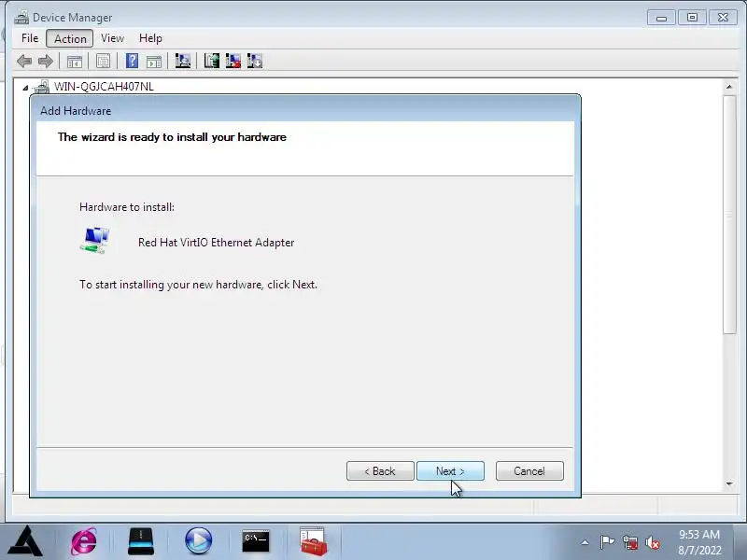Click the Uninstall device toolbar icon
747x560 pixels.
233,61
